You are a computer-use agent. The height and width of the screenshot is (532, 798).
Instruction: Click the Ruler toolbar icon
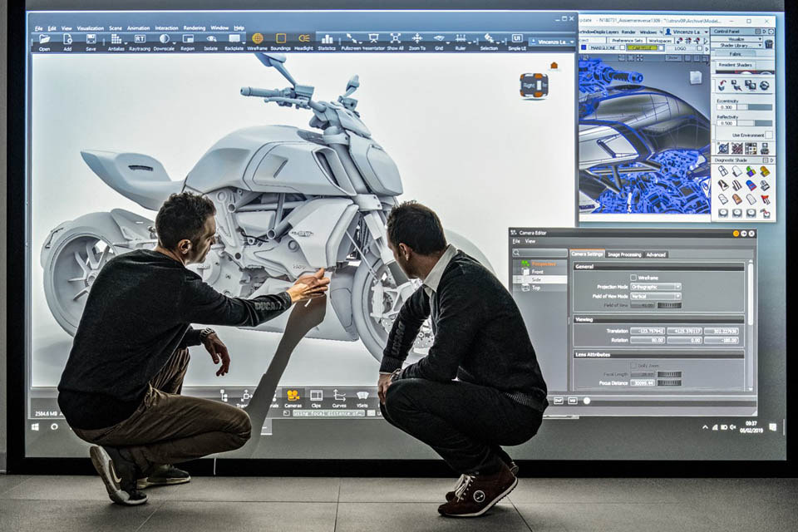click(461, 38)
